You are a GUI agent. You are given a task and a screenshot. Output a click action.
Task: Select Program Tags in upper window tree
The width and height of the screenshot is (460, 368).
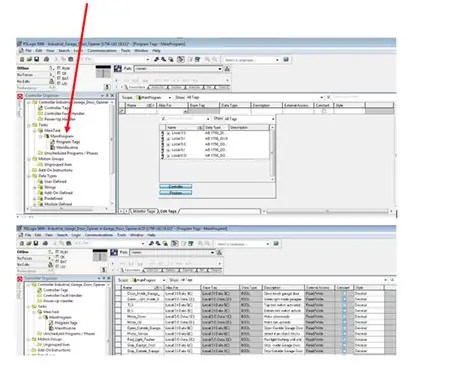68,142
